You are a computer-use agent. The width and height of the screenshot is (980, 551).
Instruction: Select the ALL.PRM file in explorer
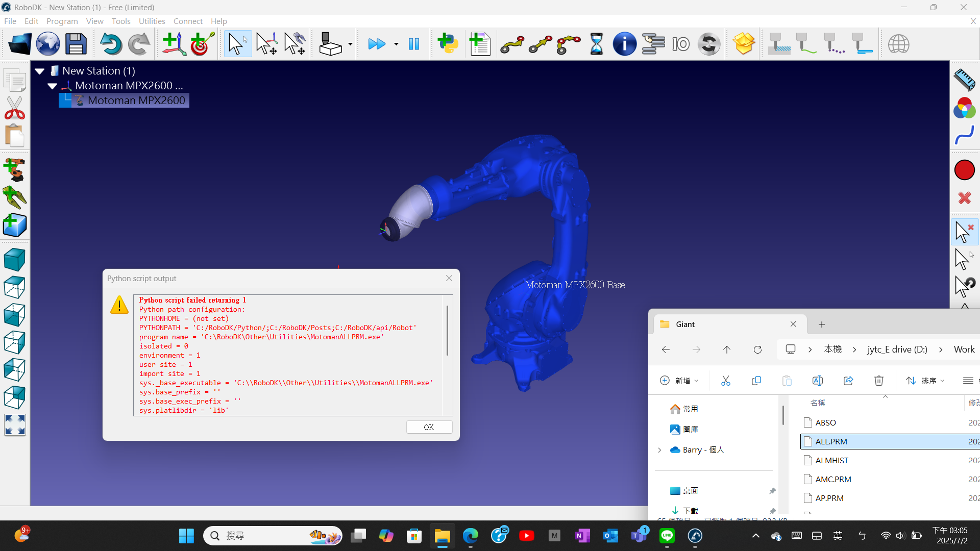pyautogui.click(x=831, y=441)
